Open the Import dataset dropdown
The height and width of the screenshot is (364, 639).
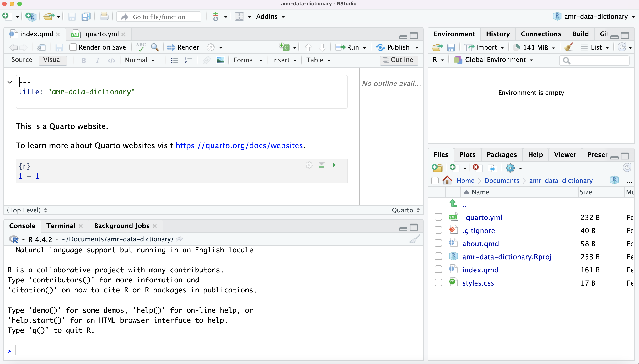pyautogui.click(x=484, y=47)
